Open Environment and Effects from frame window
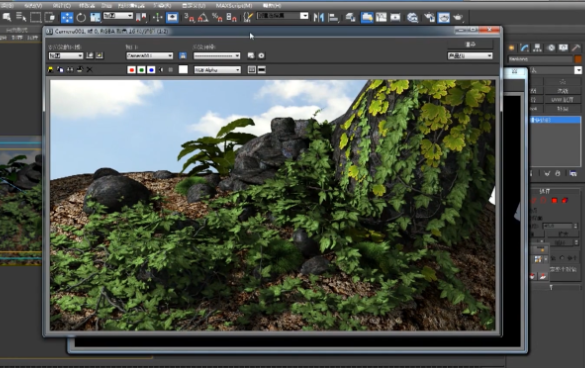This screenshot has height=368, width=585. [261, 56]
